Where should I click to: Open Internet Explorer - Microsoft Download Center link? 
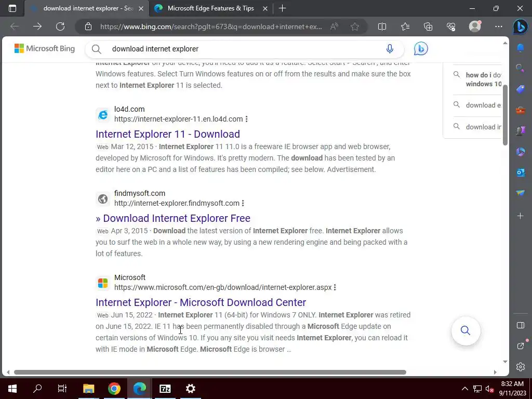[201, 302]
